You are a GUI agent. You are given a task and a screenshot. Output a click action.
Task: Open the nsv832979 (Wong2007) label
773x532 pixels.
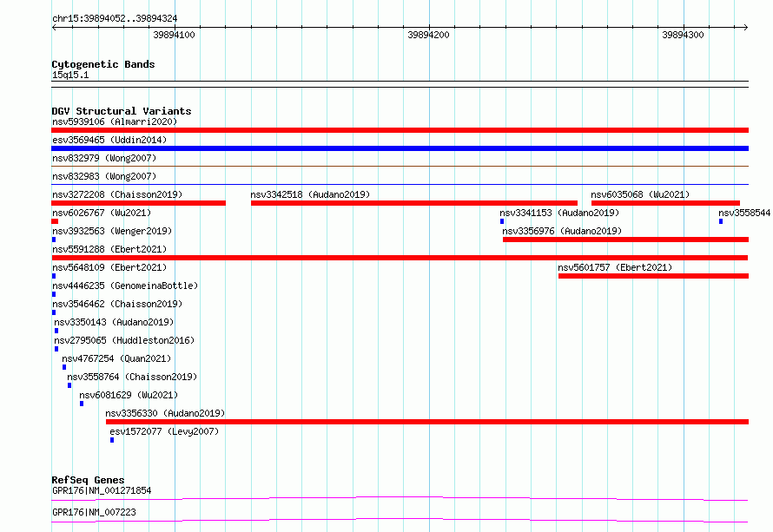104,158
